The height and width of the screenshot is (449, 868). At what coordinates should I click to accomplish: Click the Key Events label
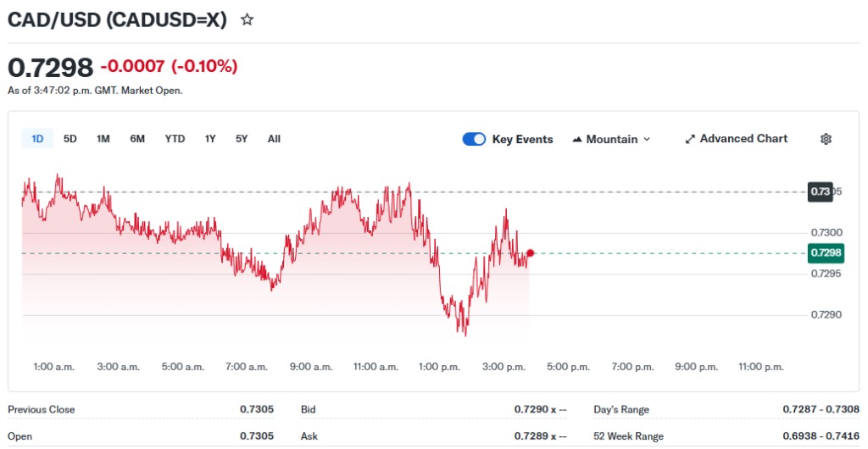522,139
